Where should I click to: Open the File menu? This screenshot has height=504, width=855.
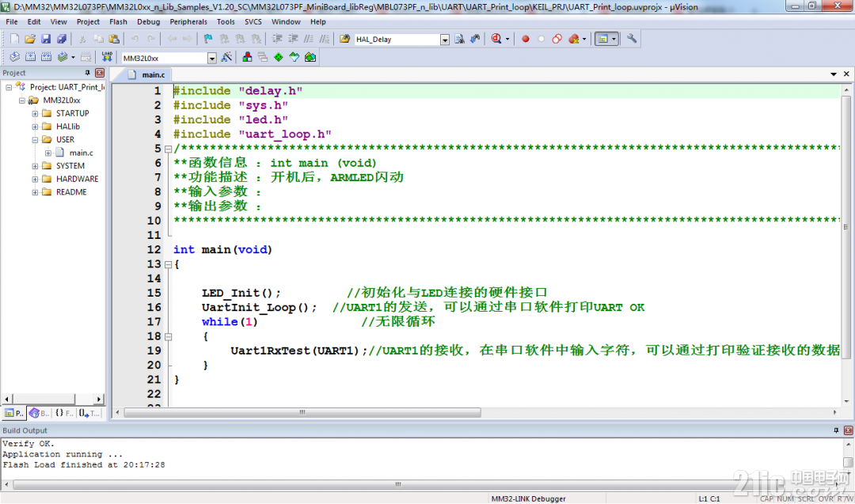(x=11, y=22)
